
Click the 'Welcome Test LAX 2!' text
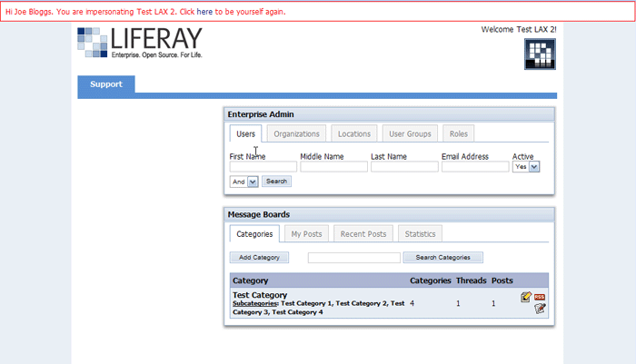click(x=519, y=30)
